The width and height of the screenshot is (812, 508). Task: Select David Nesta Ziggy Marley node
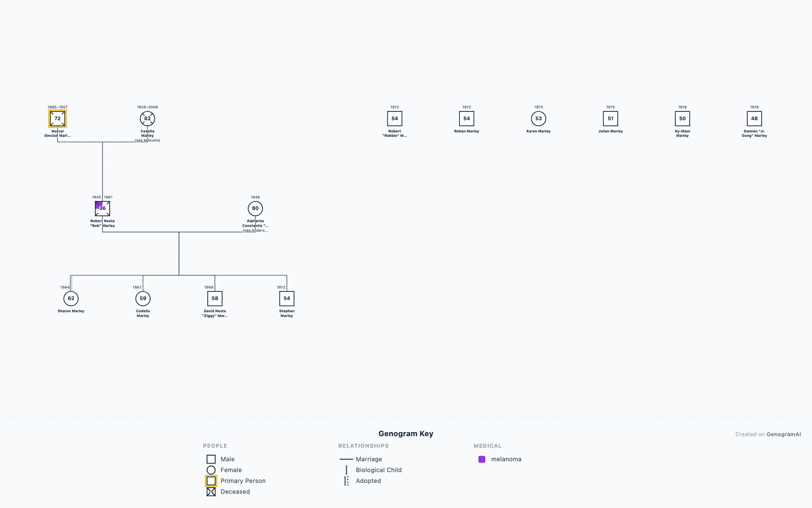pyautogui.click(x=215, y=298)
